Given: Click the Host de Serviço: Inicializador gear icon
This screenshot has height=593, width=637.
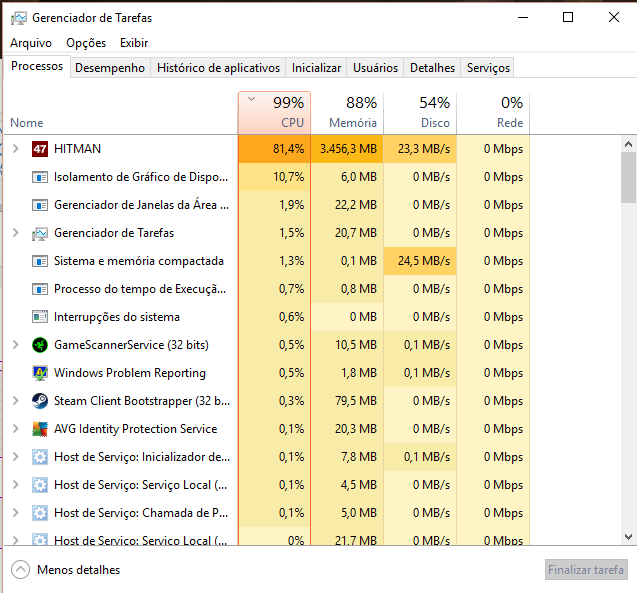Looking at the screenshot, I should (40, 457).
